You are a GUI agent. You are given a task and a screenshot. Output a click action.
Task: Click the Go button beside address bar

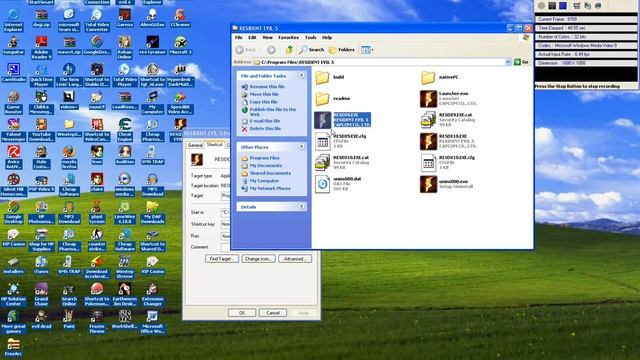[x=522, y=62]
